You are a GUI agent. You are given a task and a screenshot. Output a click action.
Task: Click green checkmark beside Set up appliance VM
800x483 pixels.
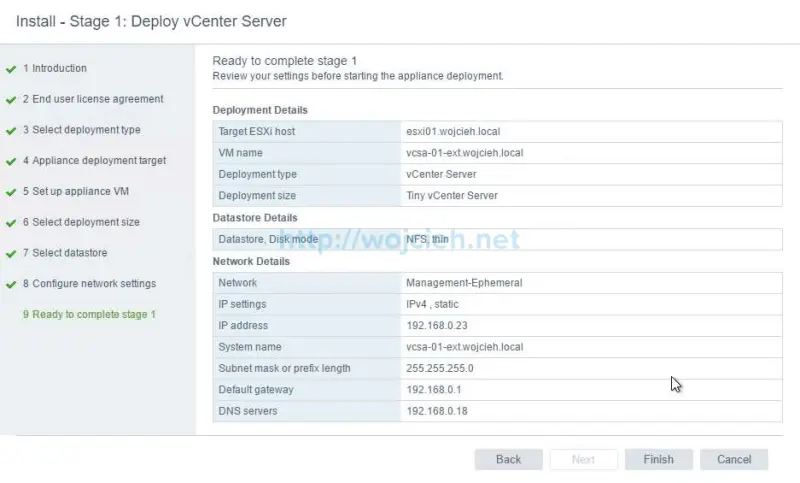click(x=11, y=192)
